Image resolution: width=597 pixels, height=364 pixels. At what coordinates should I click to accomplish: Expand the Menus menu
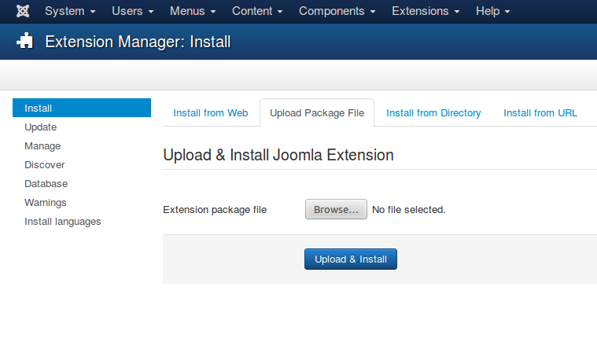[193, 11]
